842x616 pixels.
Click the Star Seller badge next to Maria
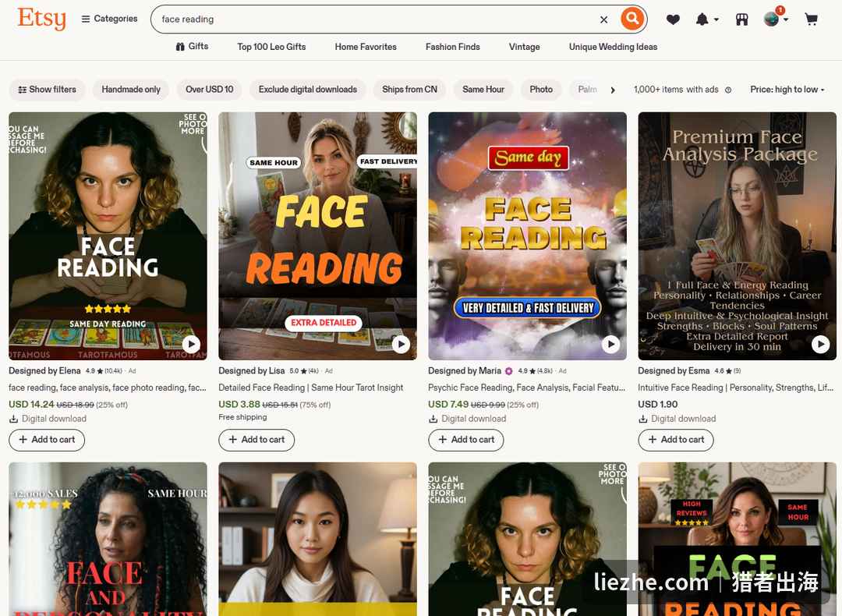(x=508, y=371)
